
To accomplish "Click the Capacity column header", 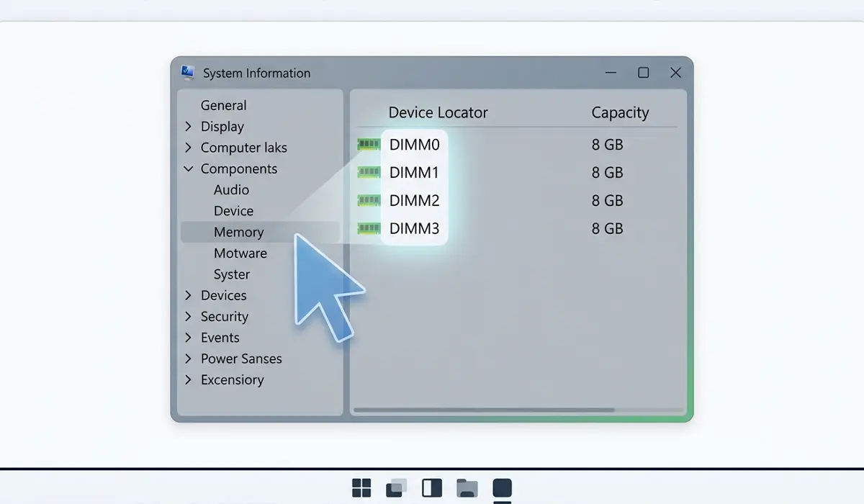I will pyautogui.click(x=620, y=113).
